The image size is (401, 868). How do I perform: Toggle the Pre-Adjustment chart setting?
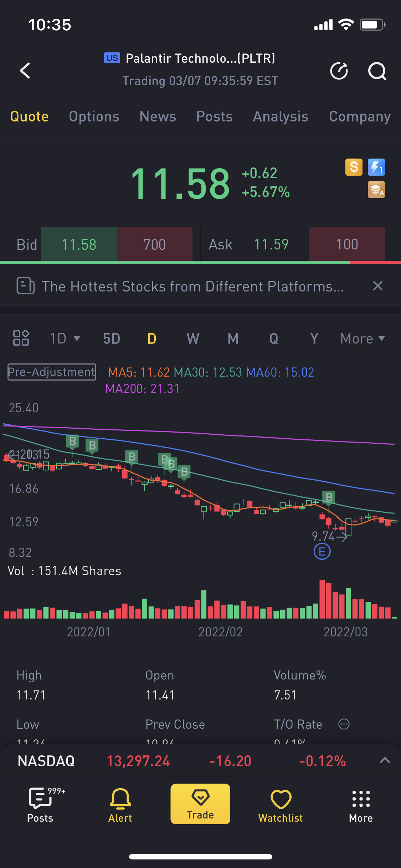point(52,372)
